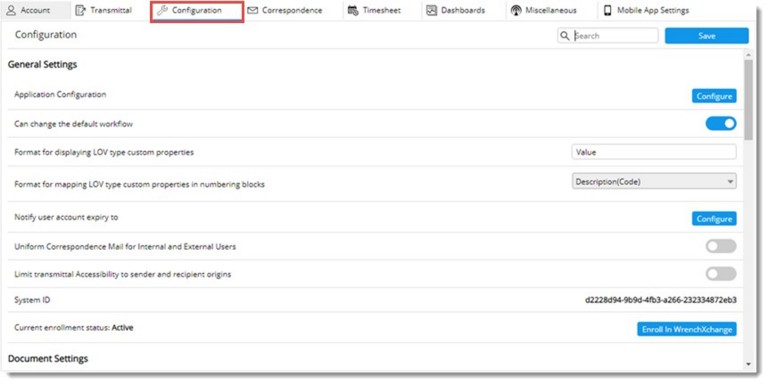Click the calendar icon for Timesheet
768x384 pixels.
pyautogui.click(x=353, y=10)
